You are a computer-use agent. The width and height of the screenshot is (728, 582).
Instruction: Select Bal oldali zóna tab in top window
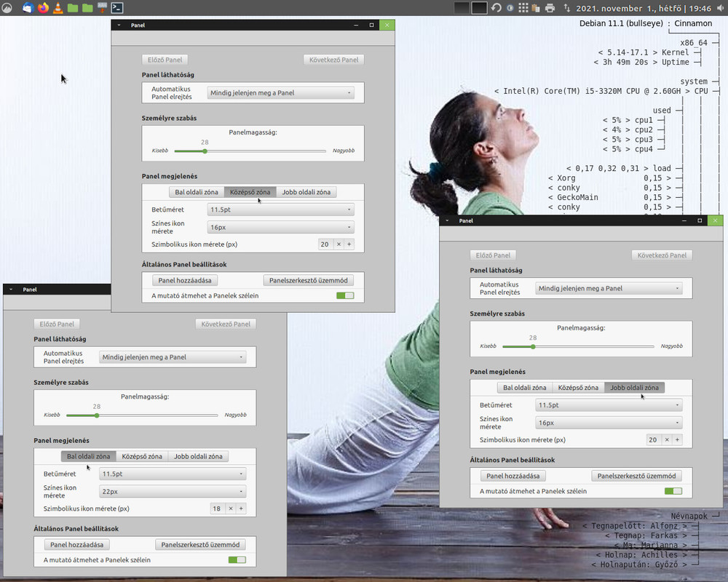coord(197,192)
